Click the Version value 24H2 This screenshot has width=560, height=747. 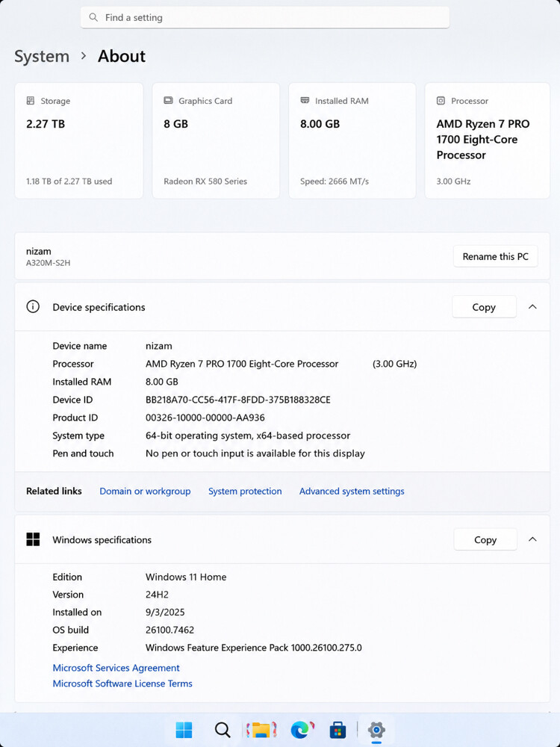pos(157,595)
